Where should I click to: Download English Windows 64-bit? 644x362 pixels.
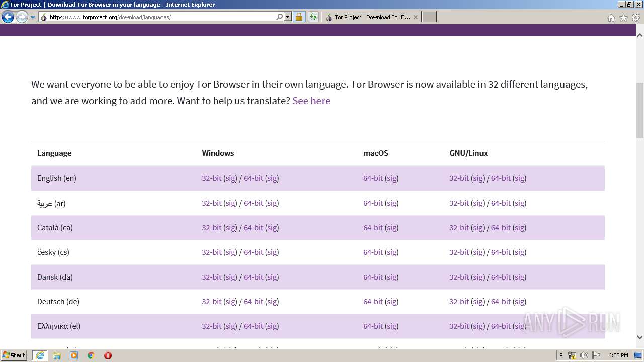tap(253, 178)
